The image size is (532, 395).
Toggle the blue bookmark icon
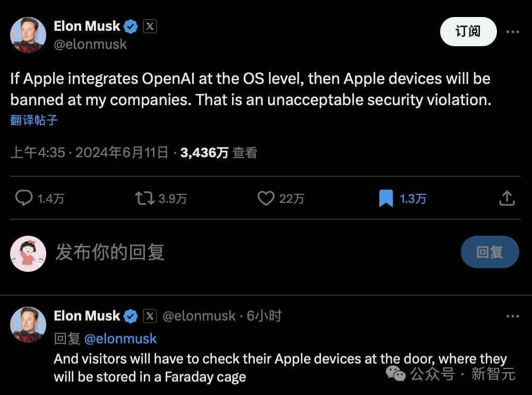point(386,199)
